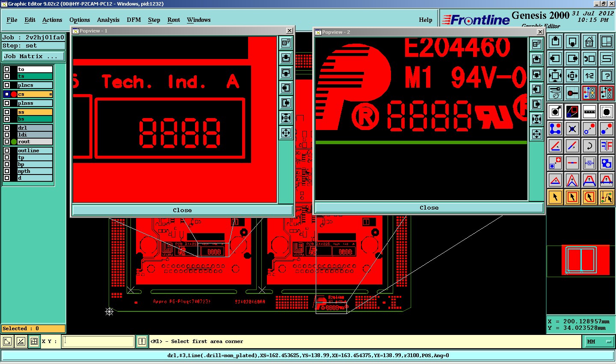Toggle the checkbox for layer npth
Viewport: 616px width, 364px height.
coord(7,171)
